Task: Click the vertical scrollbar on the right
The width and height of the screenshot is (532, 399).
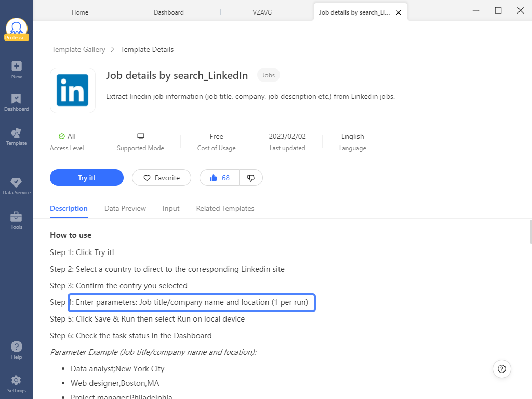Action: tap(530, 232)
